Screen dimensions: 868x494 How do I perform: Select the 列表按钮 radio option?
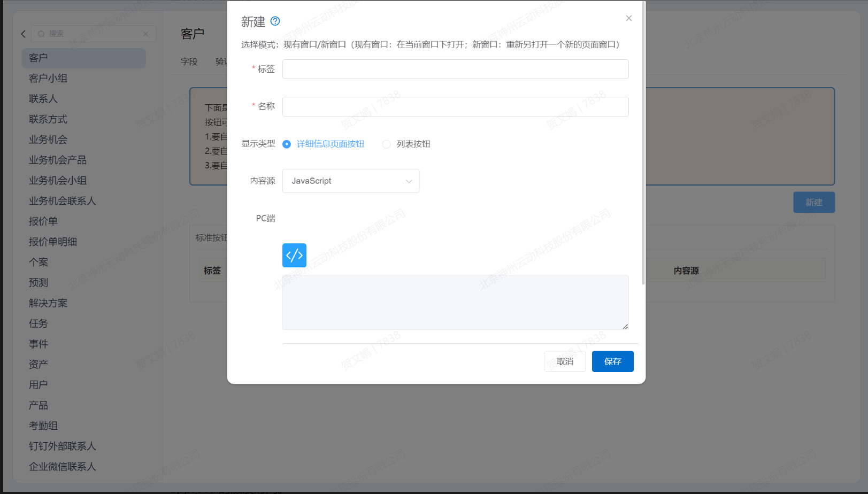coord(387,144)
